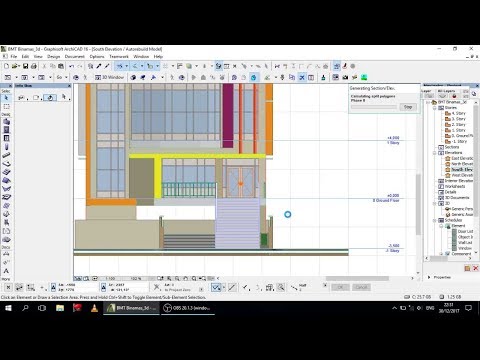The image size is (480, 360).
Task: Click the green icon at the toolbar end
Action: (x=364, y=78)
